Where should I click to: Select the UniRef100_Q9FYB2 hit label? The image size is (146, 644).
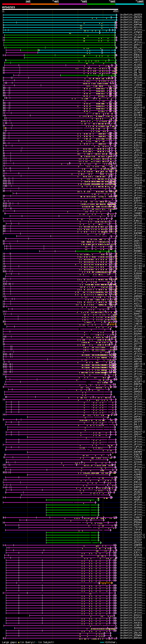pyautogui.click(x=131, y=70)
